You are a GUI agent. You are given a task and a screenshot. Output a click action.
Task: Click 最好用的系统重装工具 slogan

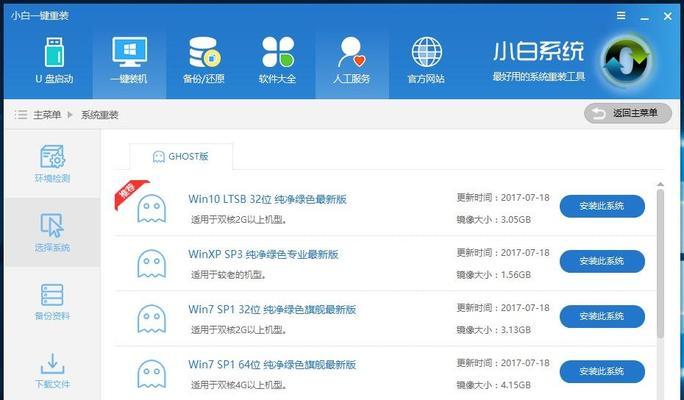(x=539, y=77)
